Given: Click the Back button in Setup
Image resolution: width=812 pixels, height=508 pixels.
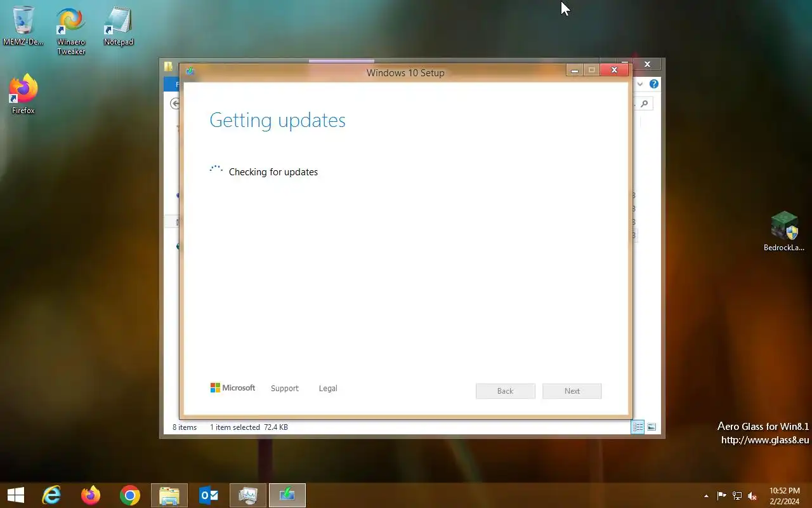Looking at the screenshot, I should click(506, 391).
